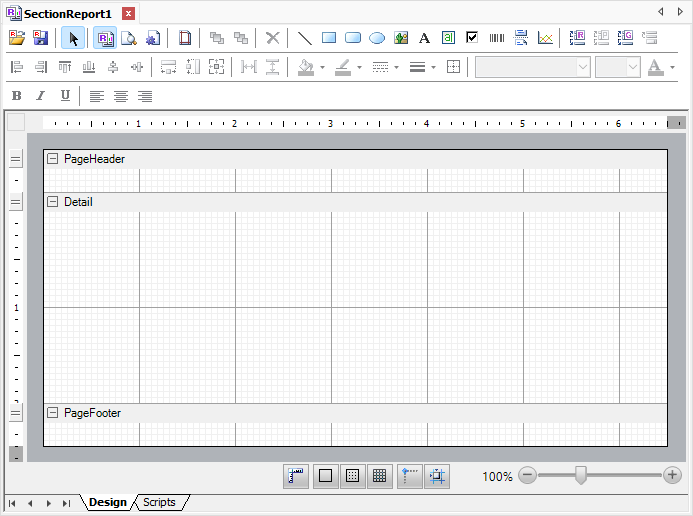The image size is (693, 516).
Task: Open the line width dropdown arrow
Action: tap(434, 67)
